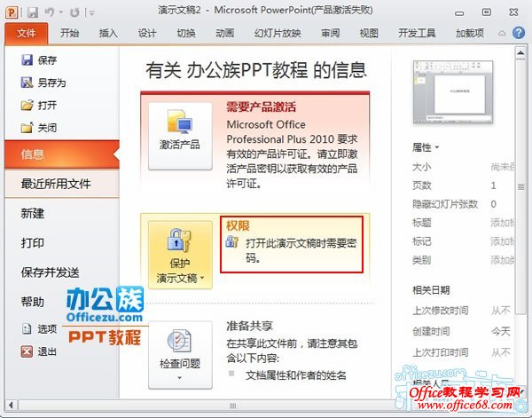532x418 pixels.
Task: Click the horizontal scrollbar left arrow
Action: (x=12, y=405)
